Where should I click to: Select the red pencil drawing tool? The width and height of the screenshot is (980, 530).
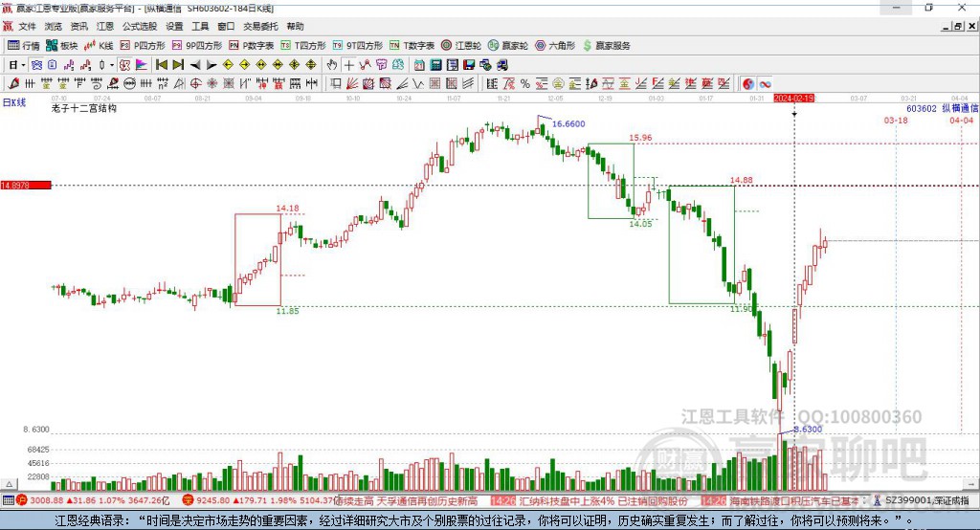tap(13, 84)
